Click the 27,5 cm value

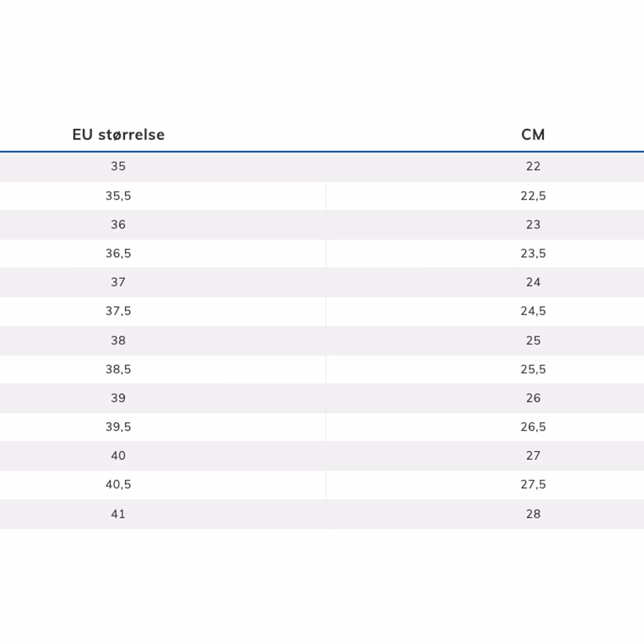[533, 484]
